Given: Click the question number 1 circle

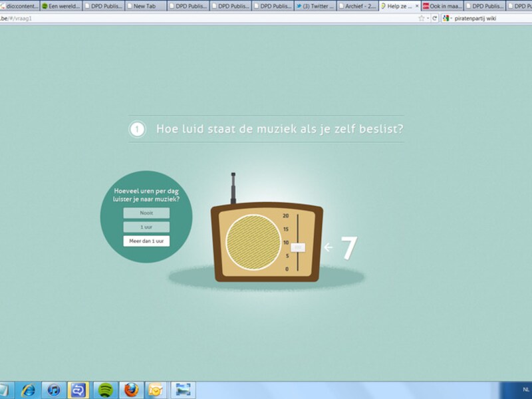Looking at the screenshot, I should (x=137, y=129).
